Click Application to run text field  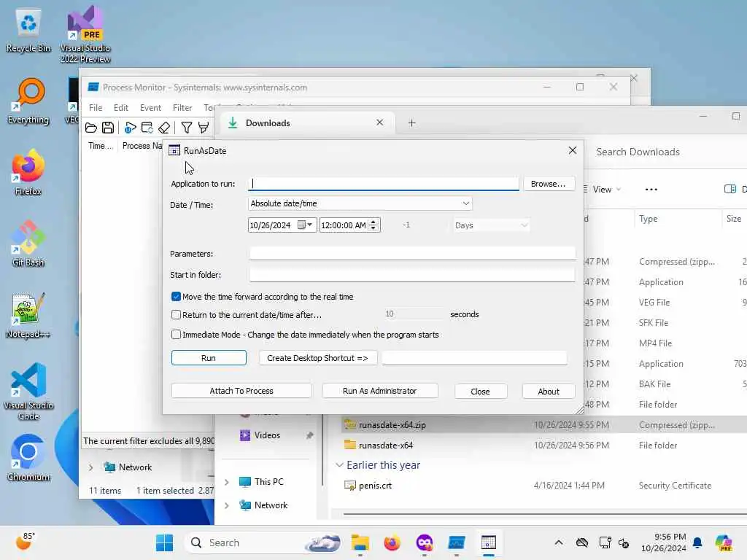tap(384, 184)
